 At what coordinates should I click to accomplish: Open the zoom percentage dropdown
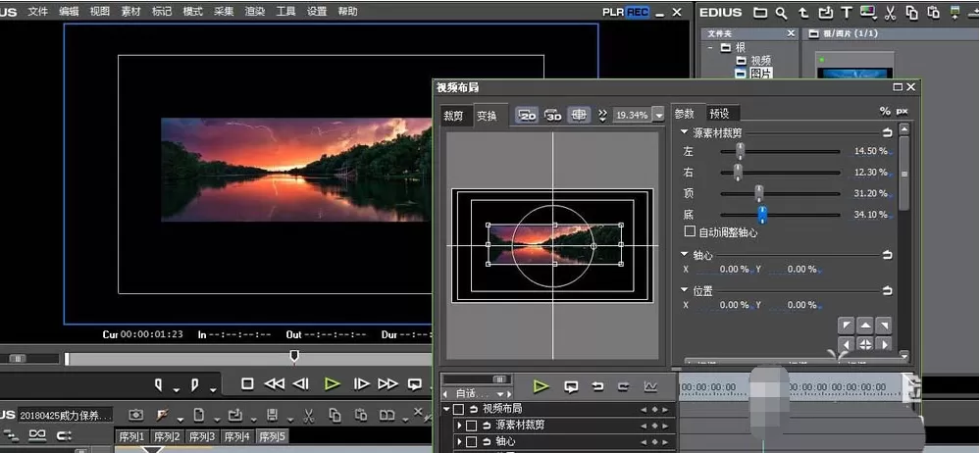[x=658, y=115]
